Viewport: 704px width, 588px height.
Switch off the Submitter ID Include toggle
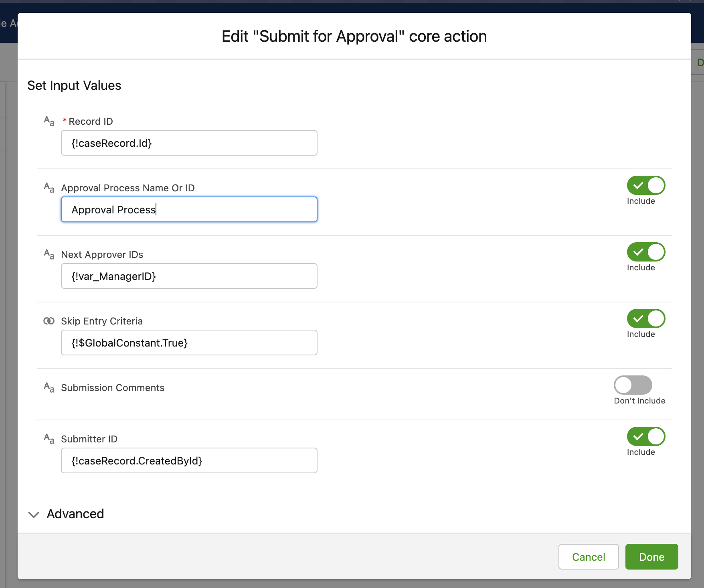(x=646, y=437)
